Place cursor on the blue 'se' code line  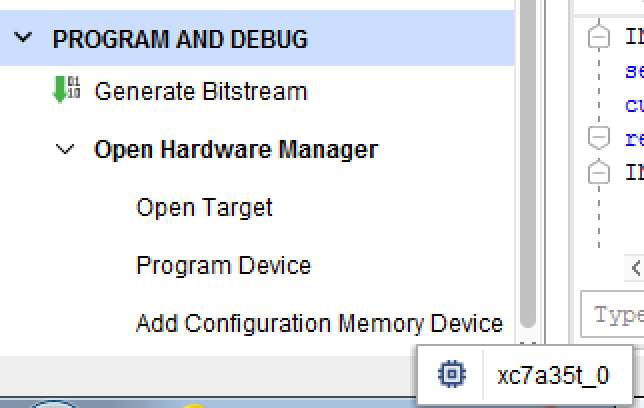pyautogui.click(x=635, y=71)
